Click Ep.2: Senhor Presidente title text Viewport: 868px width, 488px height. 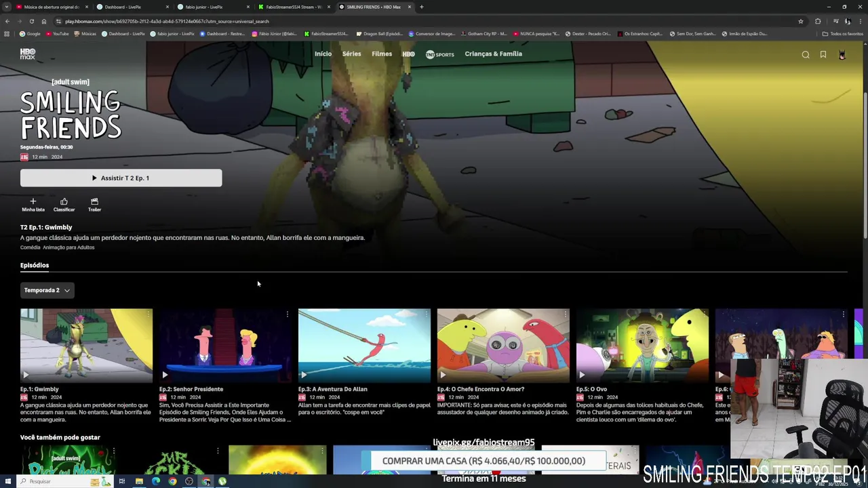pyautogui.click(x=191, y=389)
